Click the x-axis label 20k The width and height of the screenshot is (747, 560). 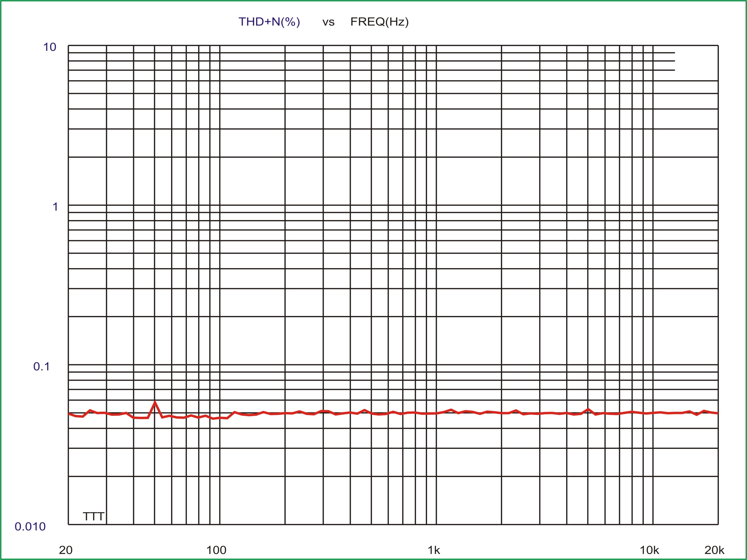tap(714, 550)
